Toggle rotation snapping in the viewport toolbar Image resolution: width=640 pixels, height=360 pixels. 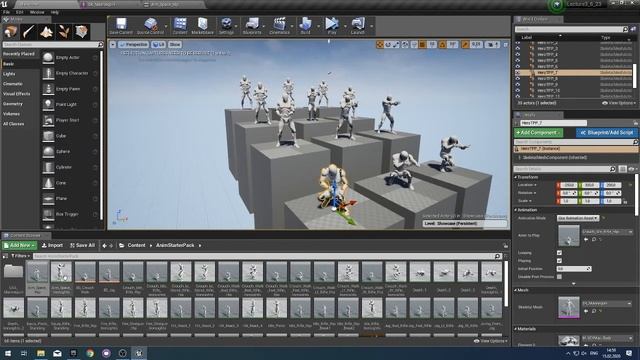click(442, 44)
